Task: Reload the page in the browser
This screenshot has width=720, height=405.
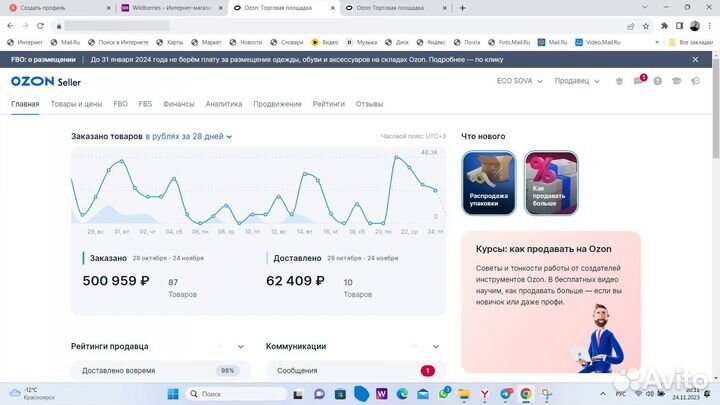Action: 40,26
